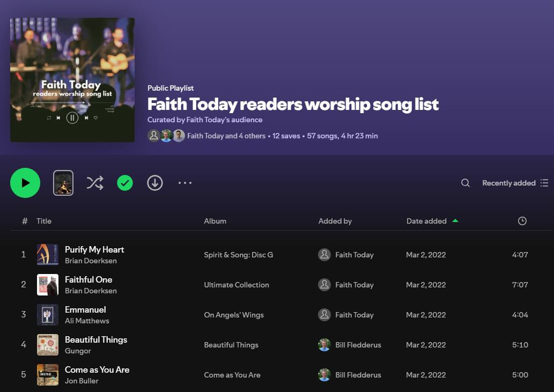Click the Mar 2, 2022 date for Beautiful Things

(x=426, y=345)
